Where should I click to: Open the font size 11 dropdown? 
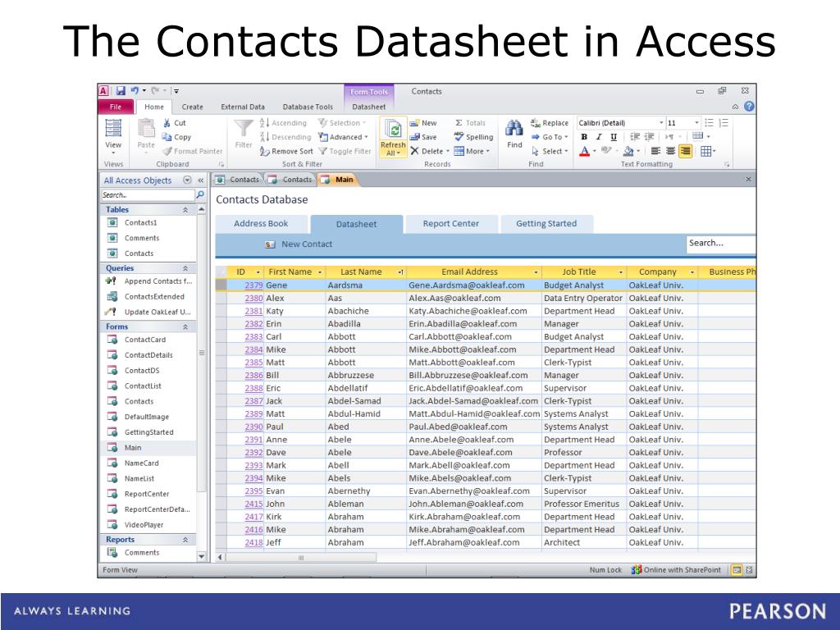coord(696,123)
